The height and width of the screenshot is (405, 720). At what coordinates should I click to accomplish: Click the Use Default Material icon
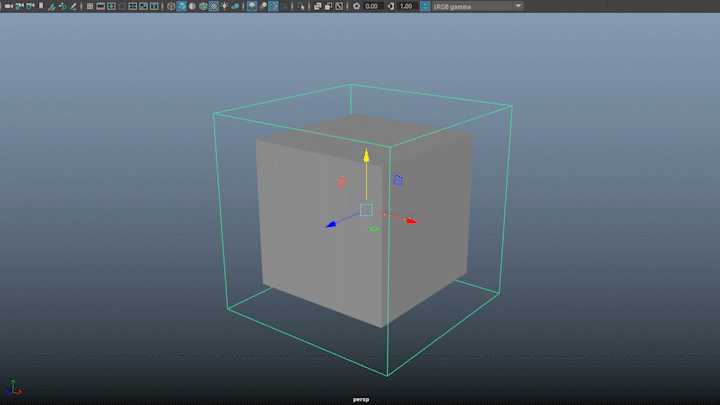coord(192,6)
